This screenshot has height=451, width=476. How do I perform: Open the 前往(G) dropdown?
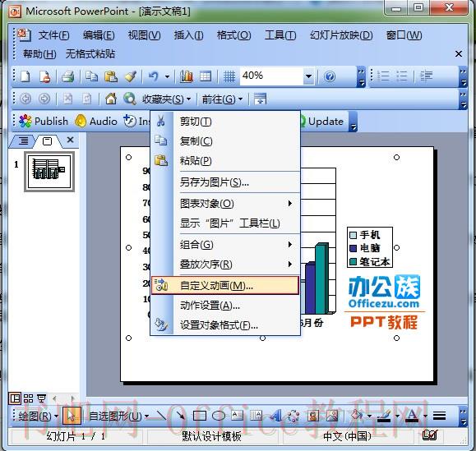(222, 99)
